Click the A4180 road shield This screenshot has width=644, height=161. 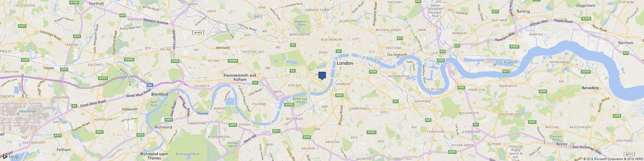point(75,2)
